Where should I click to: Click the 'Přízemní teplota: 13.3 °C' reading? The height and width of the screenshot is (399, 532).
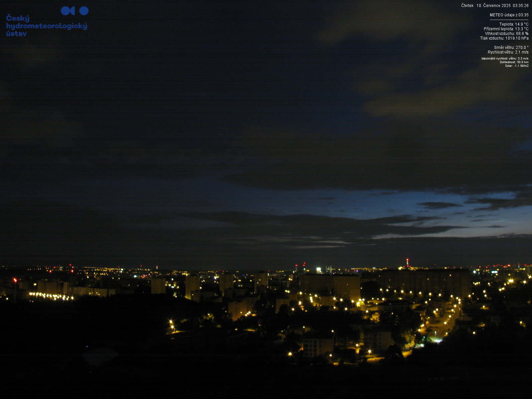[506, 29]
